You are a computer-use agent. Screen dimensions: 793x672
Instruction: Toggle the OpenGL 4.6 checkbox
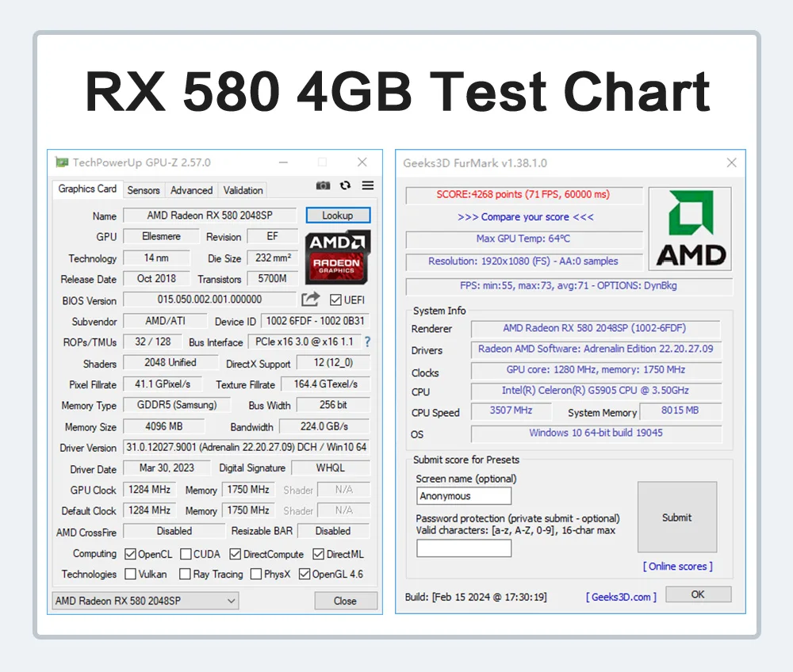304,574
